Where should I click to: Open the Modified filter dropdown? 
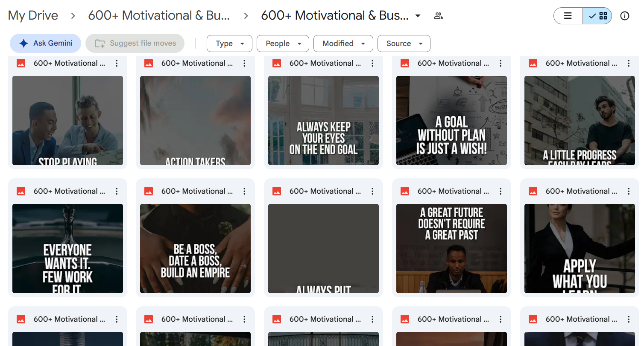click(x=343, y=44)
